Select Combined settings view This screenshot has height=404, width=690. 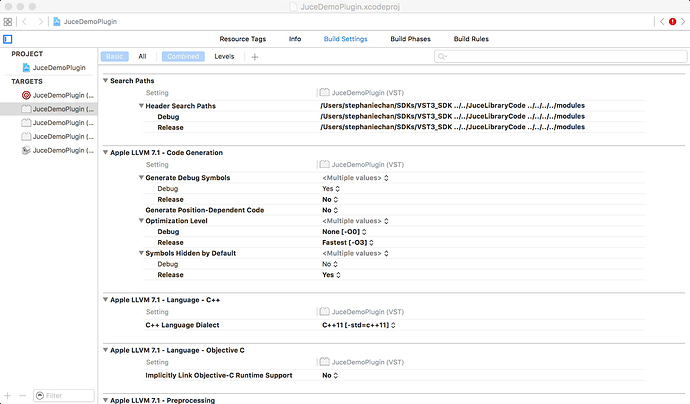pyautogui.click(x=183, y=56)
